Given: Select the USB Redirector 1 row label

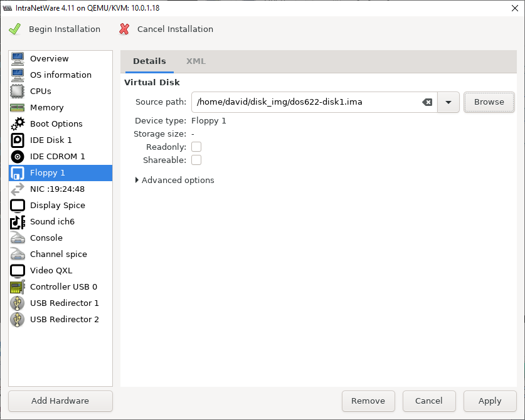Looking at the screenshot, I should coord(64,303).
